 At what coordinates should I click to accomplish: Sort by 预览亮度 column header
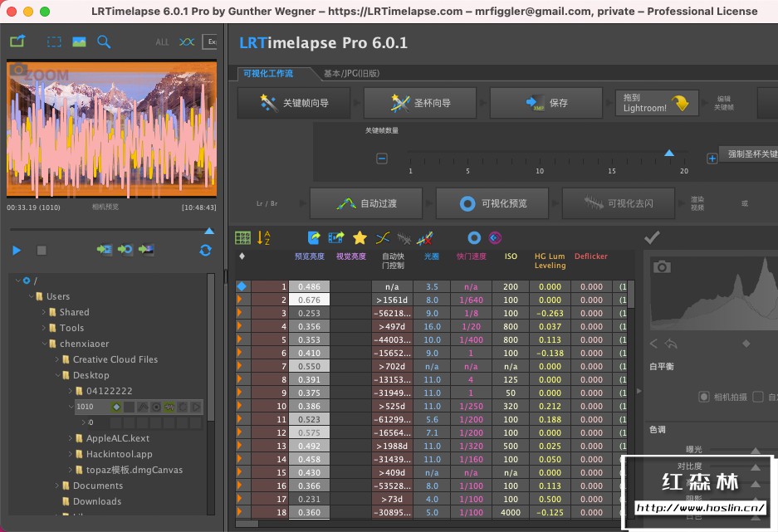click(309, 256)
